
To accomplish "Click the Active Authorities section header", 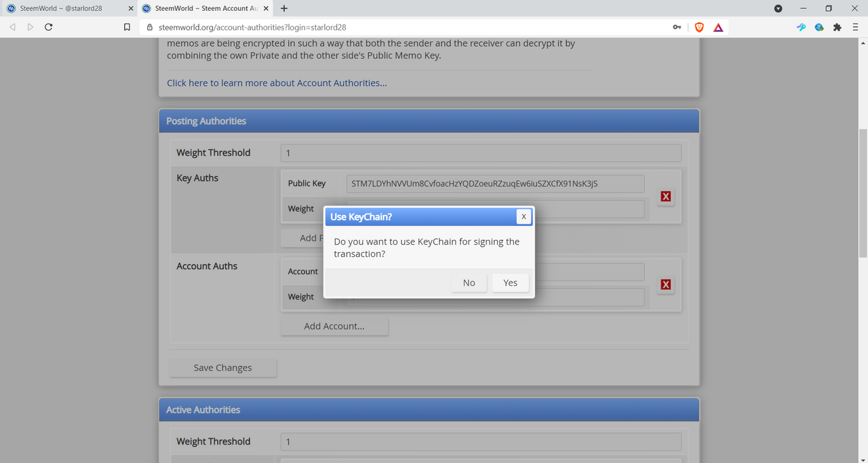I will pyautogui.click(x=429, y=409).
